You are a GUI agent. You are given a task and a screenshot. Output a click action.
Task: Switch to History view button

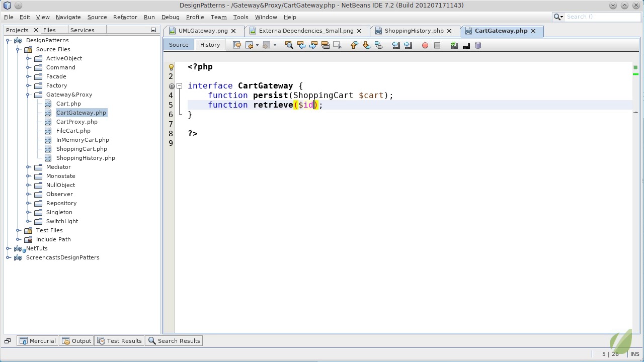click(210, 45)
